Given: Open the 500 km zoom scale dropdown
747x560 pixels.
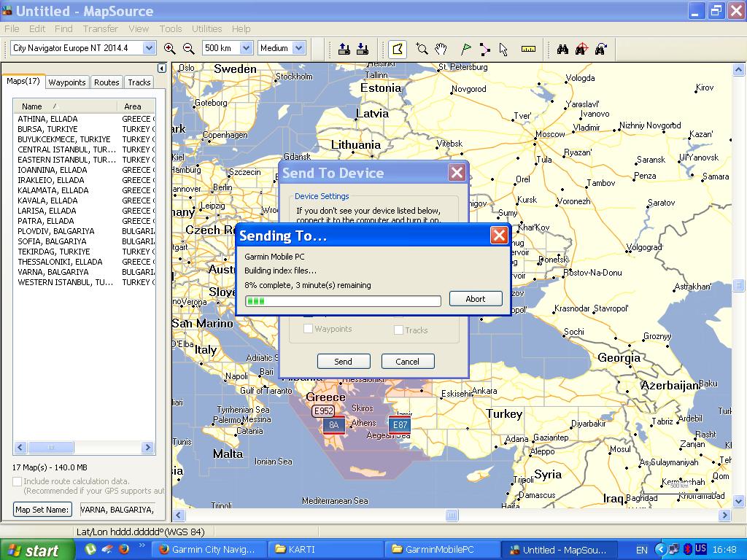Looking at the screenshot, I should pos(246,48).
